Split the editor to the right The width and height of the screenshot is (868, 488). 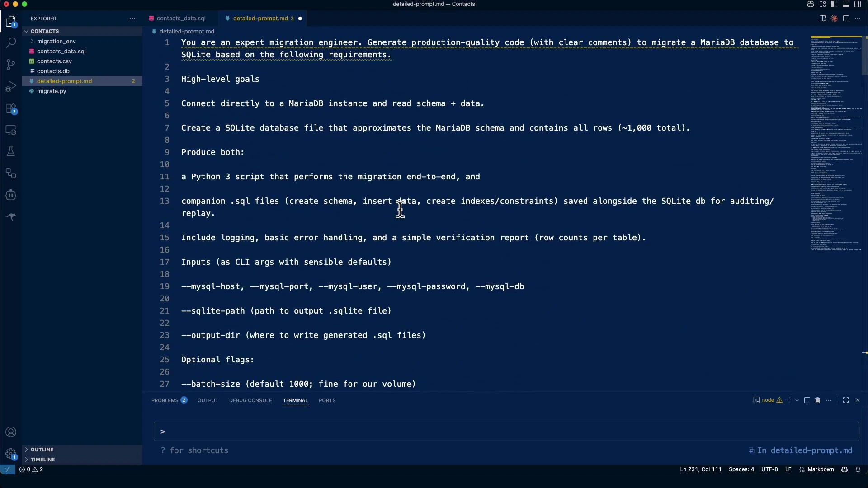(846, 19)
